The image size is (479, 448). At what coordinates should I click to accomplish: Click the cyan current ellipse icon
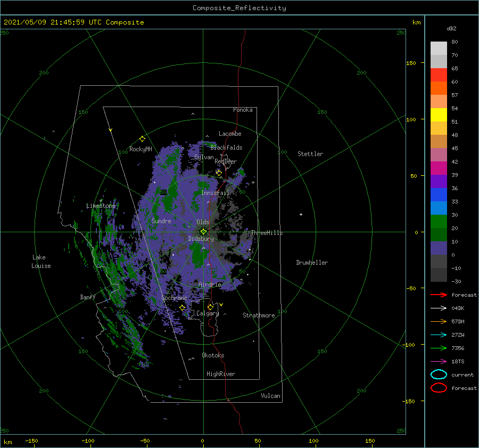tap(439, 374)
